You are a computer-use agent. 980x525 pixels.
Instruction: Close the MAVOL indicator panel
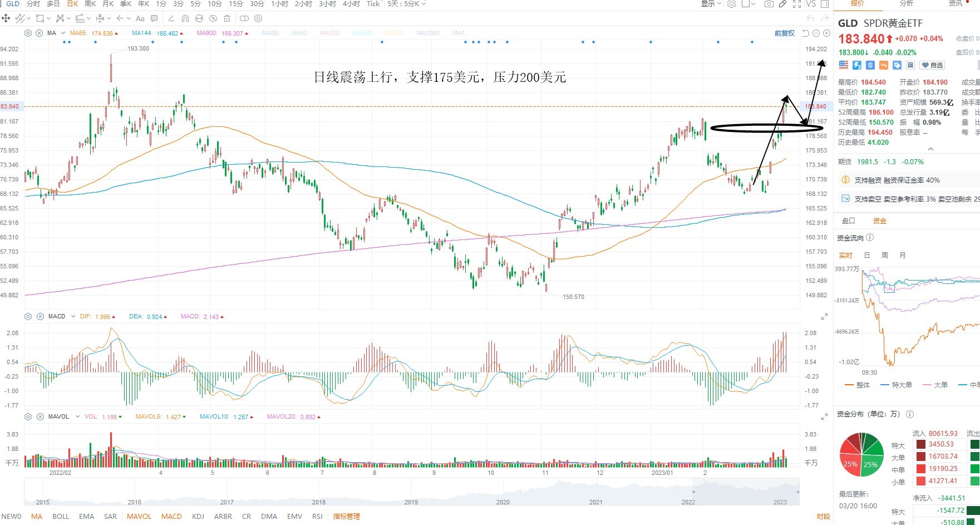click(x=40, y=416)
